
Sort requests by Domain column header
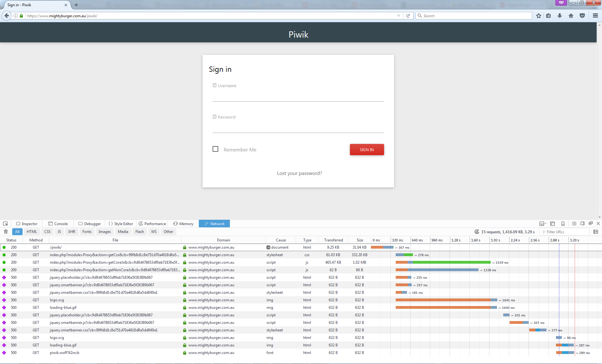click(224, 240)
